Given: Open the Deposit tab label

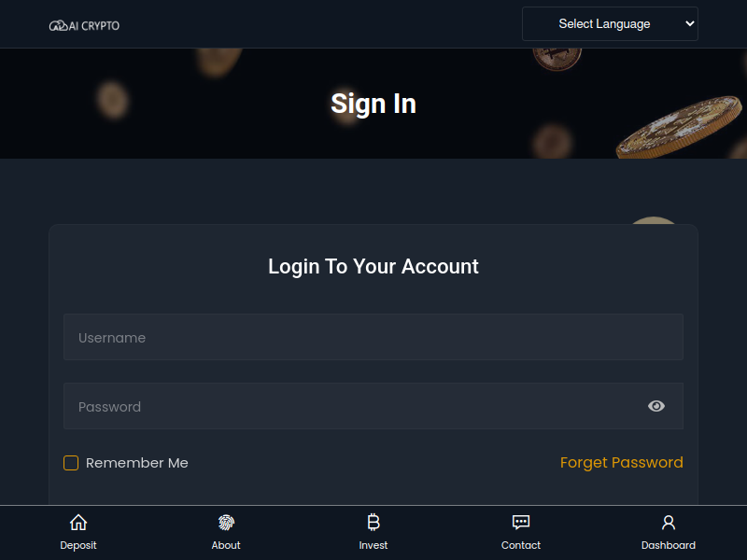Looking at the screenshot, I should 78,545.
